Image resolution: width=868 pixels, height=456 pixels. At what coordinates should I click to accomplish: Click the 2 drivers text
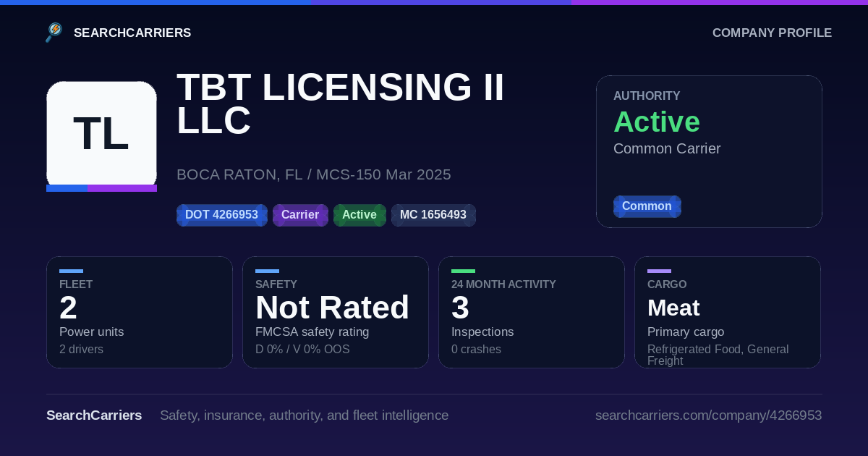click(81, 350)
